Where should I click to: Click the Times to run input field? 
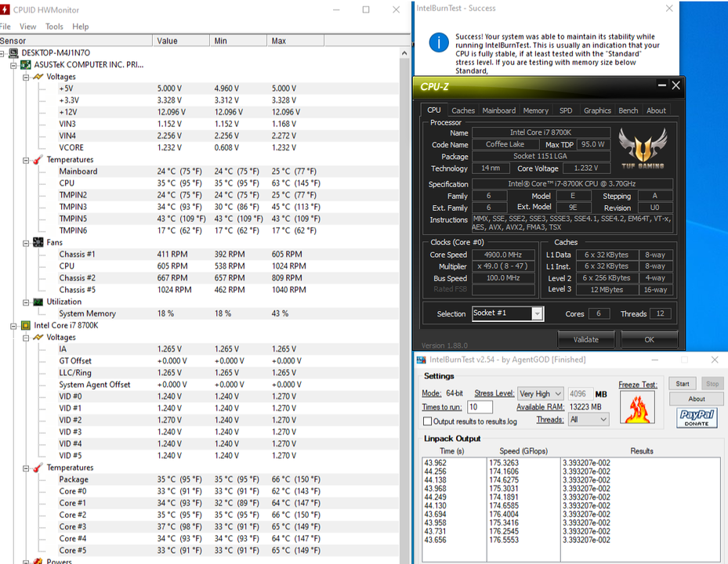click(x=480, y=407)
